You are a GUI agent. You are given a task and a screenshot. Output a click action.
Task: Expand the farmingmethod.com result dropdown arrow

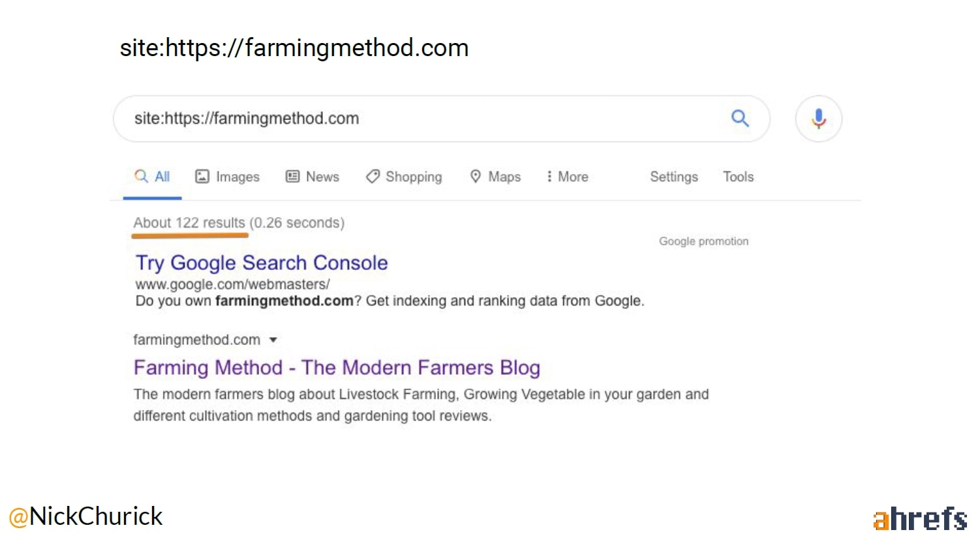[x=273, y=340]
